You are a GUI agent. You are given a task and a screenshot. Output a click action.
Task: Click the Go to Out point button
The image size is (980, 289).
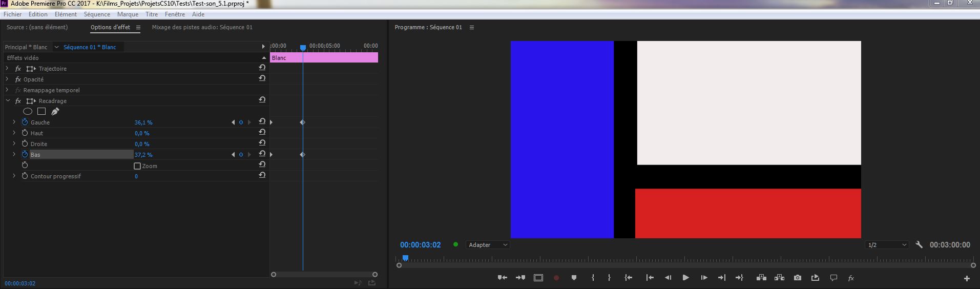click(739, 278)
